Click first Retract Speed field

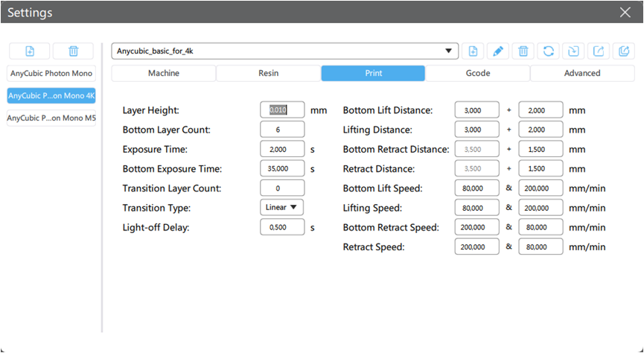(x=476, y=247)
